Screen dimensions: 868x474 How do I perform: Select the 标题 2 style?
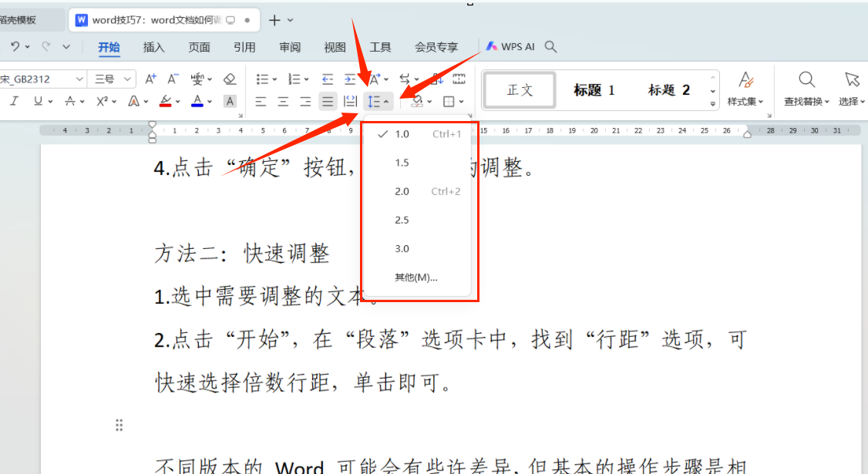(668, 89)
